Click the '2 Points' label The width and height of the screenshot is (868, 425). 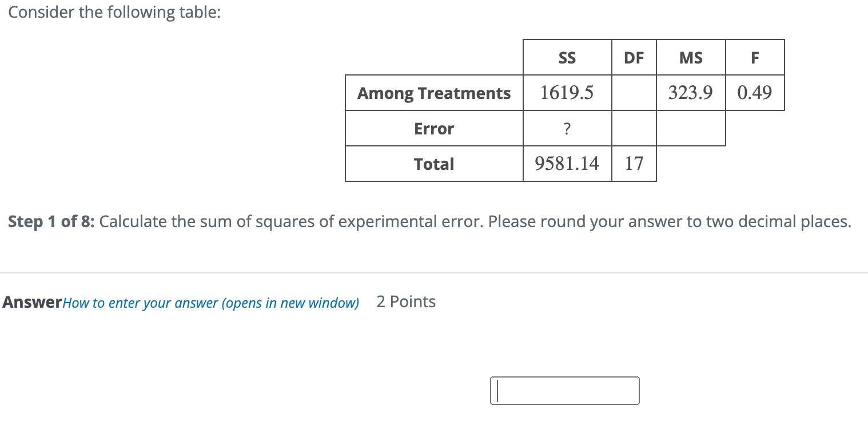click(405, 301)
